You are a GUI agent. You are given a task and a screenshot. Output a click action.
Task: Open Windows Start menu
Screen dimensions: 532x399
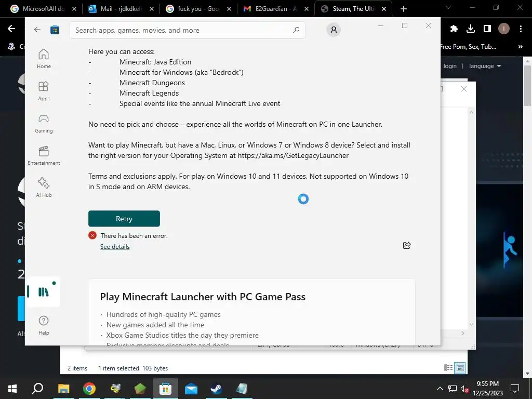(x=12, y=389)
